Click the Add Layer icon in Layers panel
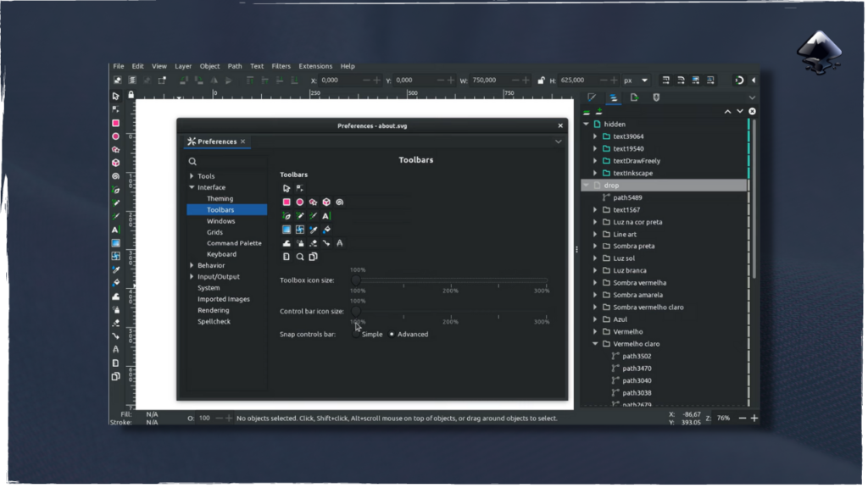 tap(599, 112)
